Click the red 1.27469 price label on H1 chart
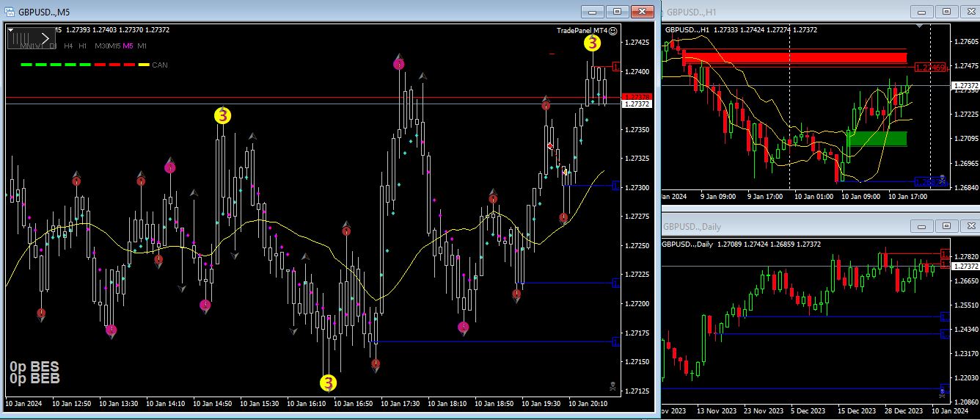980x420 pixels. pyautogui.click(x=929, y=68)
